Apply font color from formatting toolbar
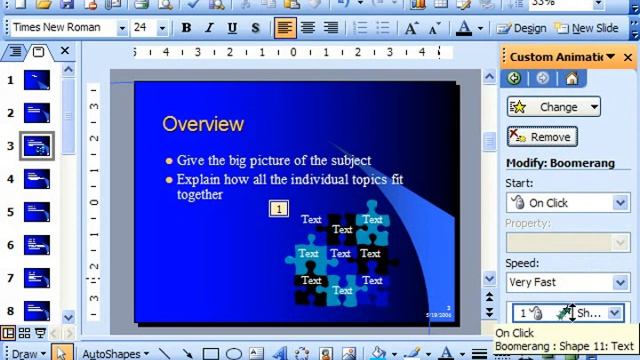The height and width of the screenshot is (360, 640). click(464, 28)
